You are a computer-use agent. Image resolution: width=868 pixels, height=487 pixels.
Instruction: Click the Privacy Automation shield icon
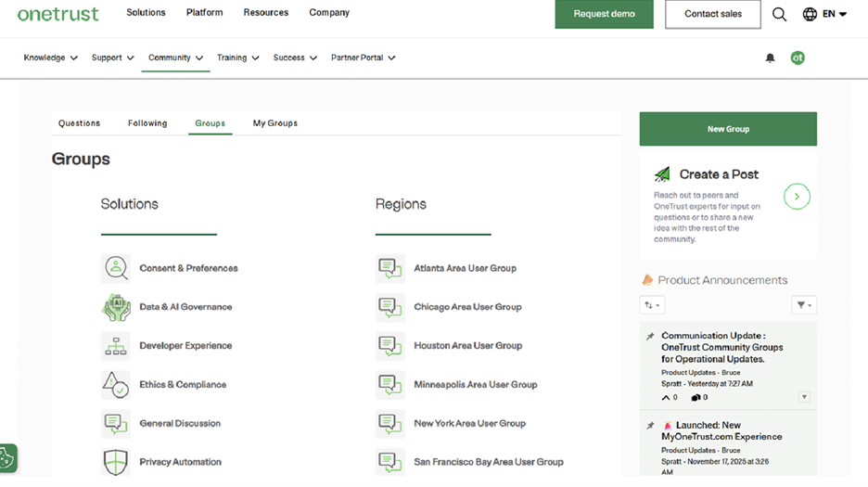pos(116,462)
